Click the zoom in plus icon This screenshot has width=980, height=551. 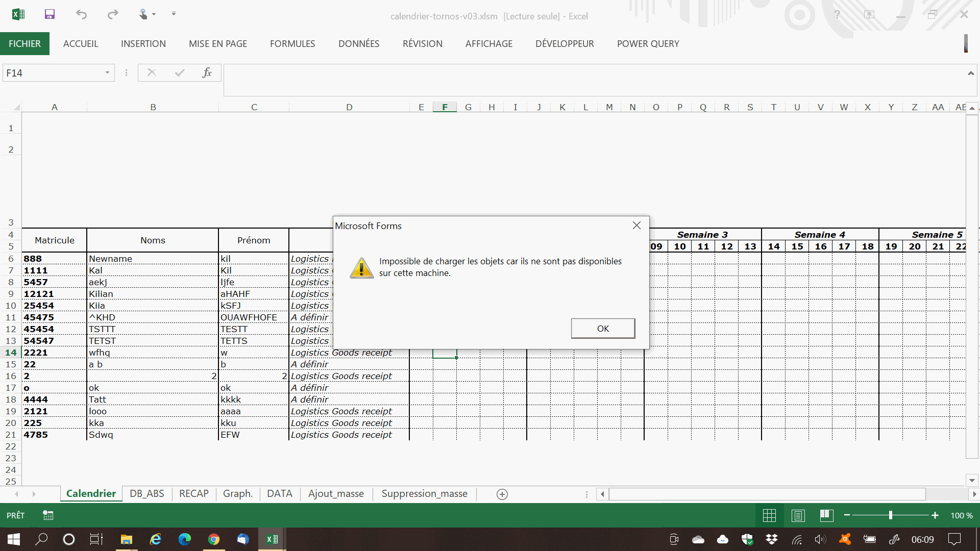coord(935,515)
